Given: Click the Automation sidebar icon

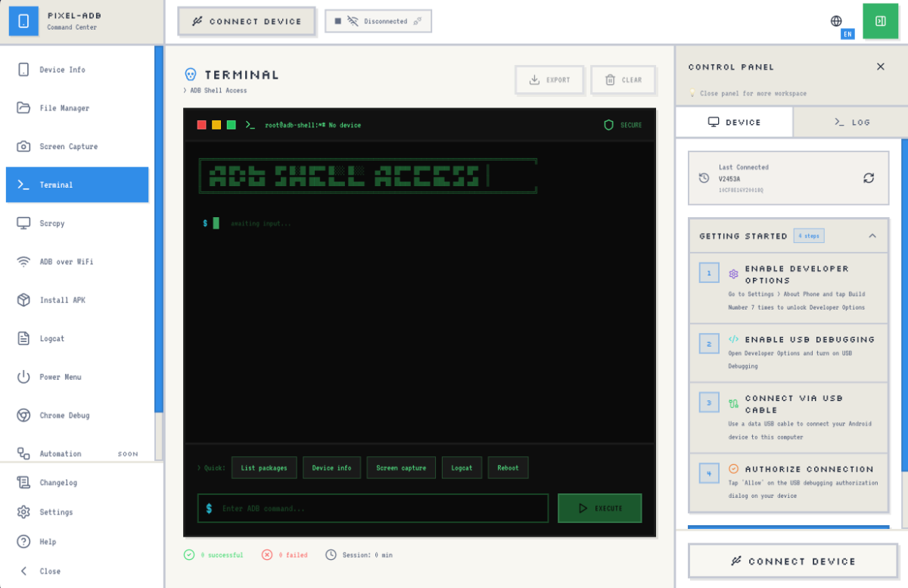Looking at the screenshot, I should [23, 454].
